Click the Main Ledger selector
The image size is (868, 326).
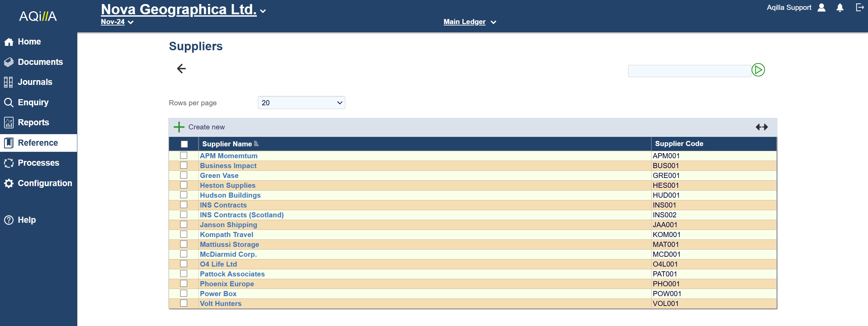coord(469,22)
